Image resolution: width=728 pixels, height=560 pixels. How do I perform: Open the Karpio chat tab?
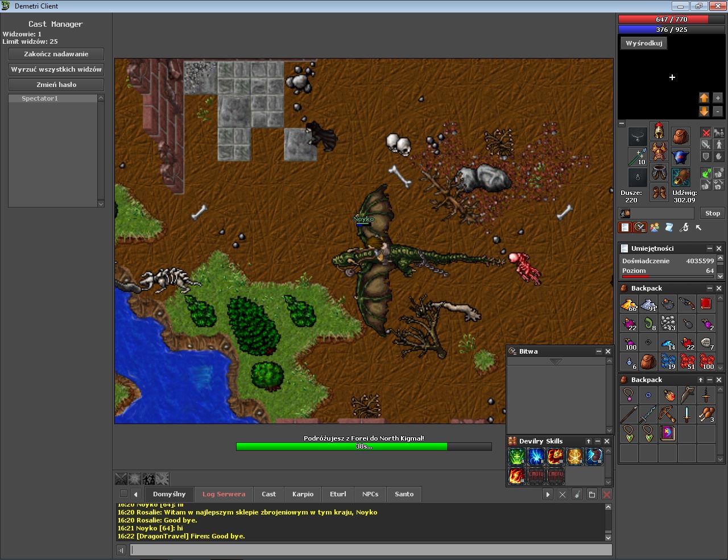click(303, 494)
